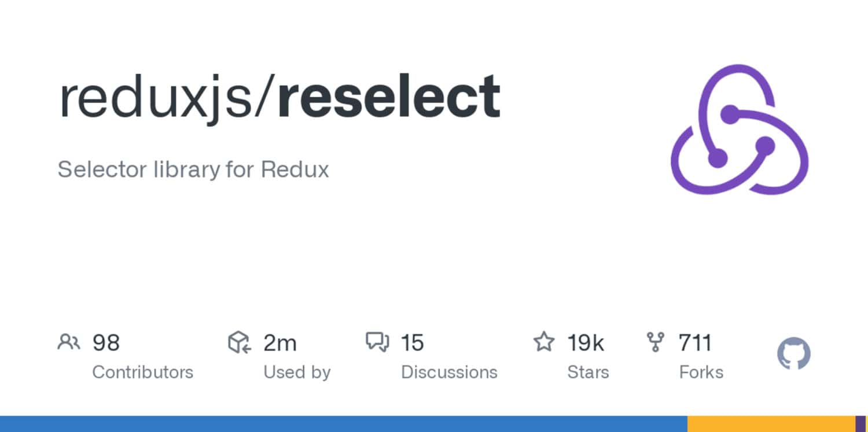
Task: Select the Forks label
Action: [701, 372]
